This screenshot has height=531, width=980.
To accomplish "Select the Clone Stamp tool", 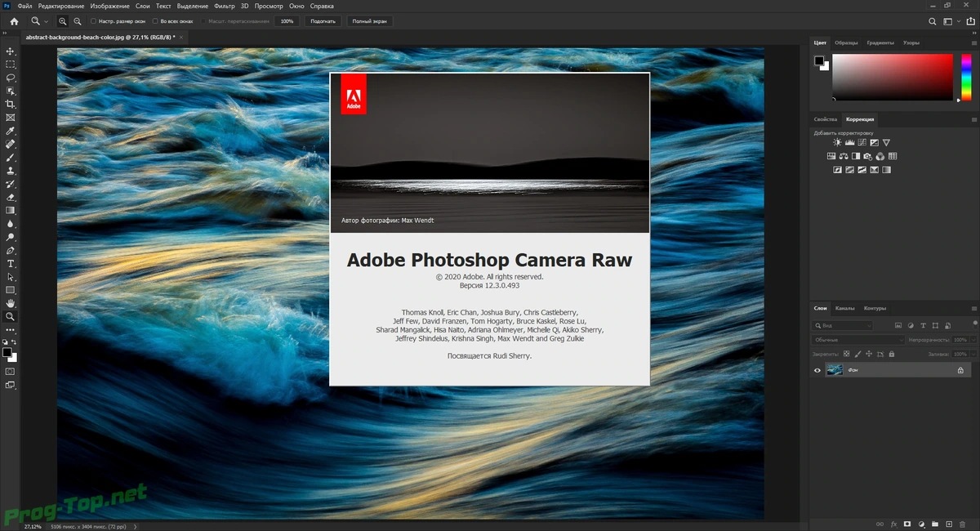I will point(11,171).
